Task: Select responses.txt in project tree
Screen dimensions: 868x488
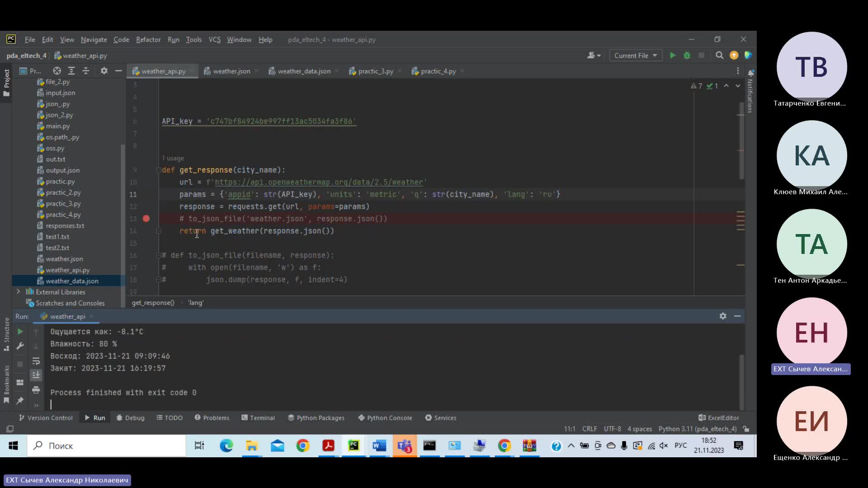Action: point(65,225)
